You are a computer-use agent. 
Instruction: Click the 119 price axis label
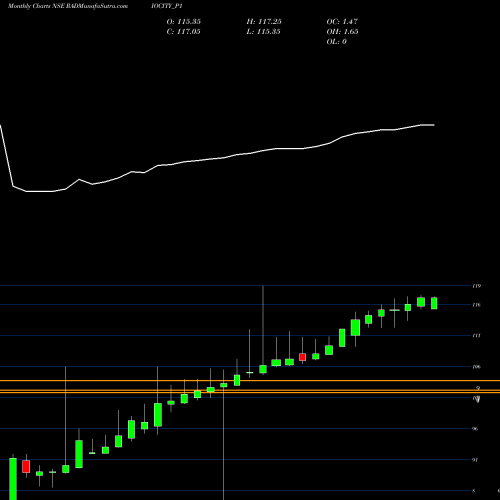click(x=477, y=286)
